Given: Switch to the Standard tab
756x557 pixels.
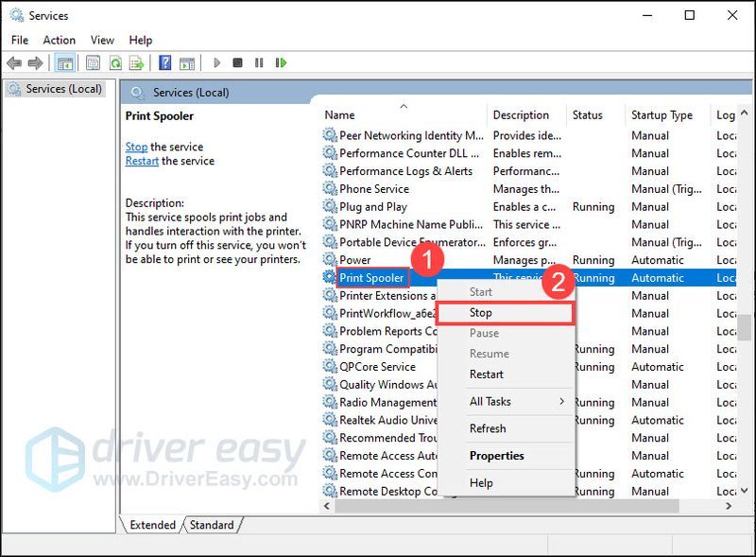Looking at the screenshot, I should click(x=211, y=525).
